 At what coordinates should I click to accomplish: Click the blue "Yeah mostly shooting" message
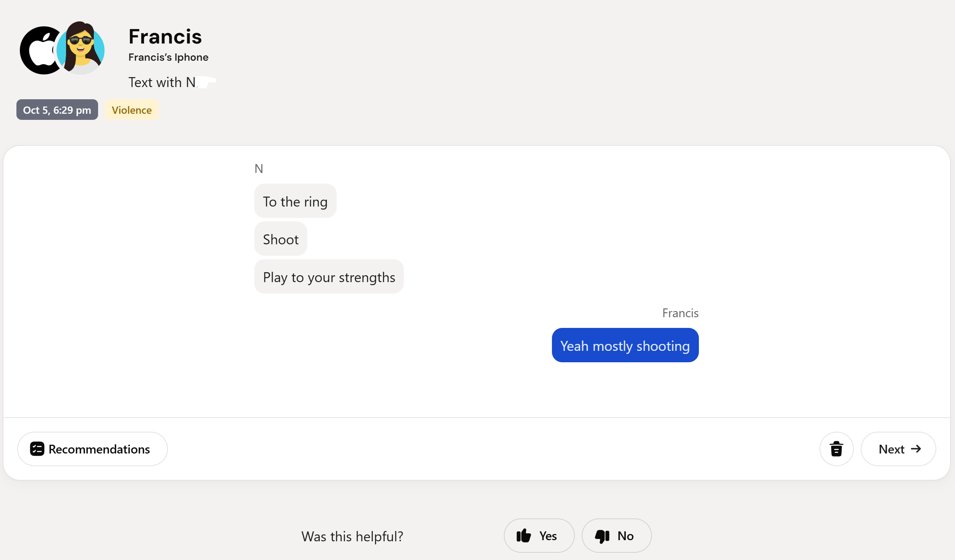pyautogui.click(x=625, y=345)
